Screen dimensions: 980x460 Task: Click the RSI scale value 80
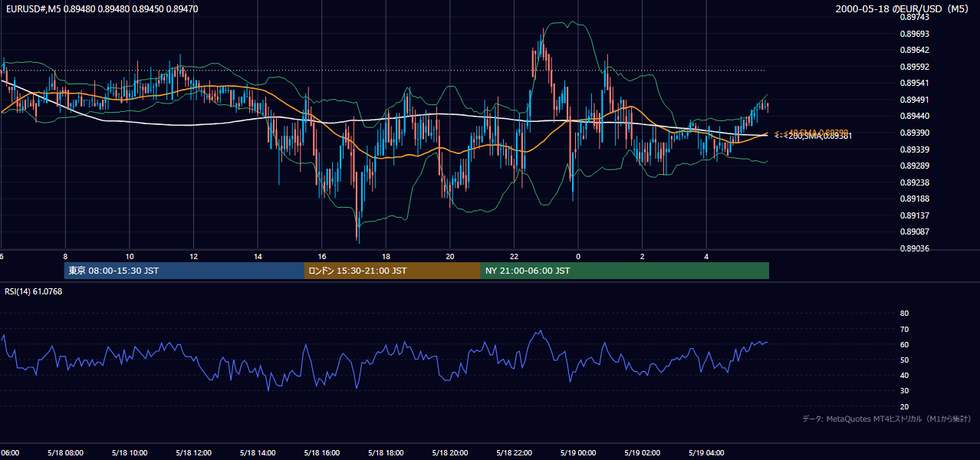click(x=904, y=314)
